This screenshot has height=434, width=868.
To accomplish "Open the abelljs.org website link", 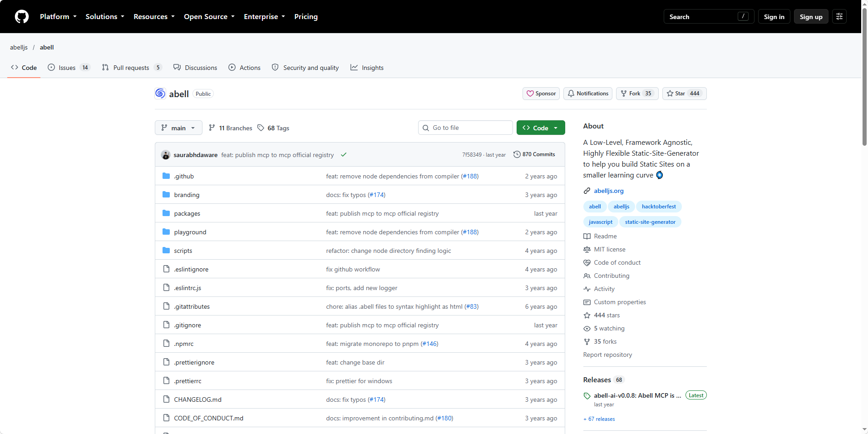I will [609, 191].
